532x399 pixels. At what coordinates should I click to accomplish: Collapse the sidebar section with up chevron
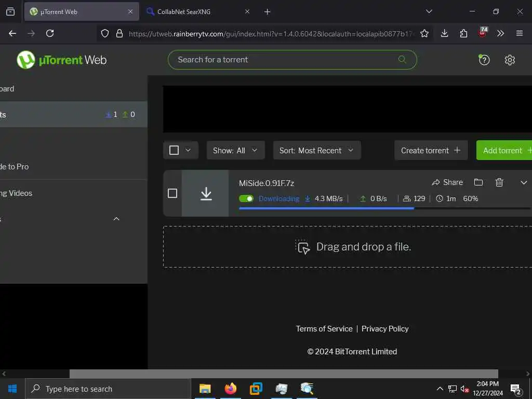tap(116, 219)
